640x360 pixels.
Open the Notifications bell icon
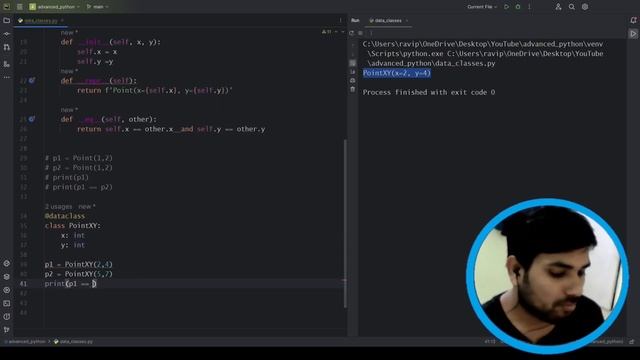coord(633,20)
